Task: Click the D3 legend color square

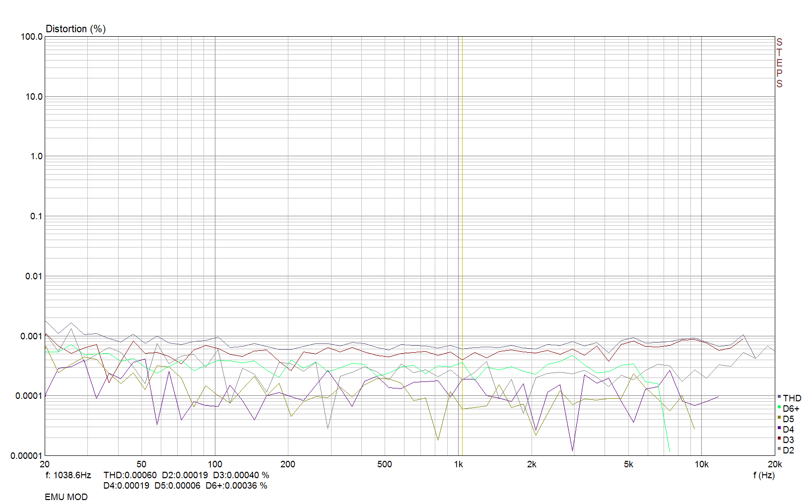Action: coord(779,439)
